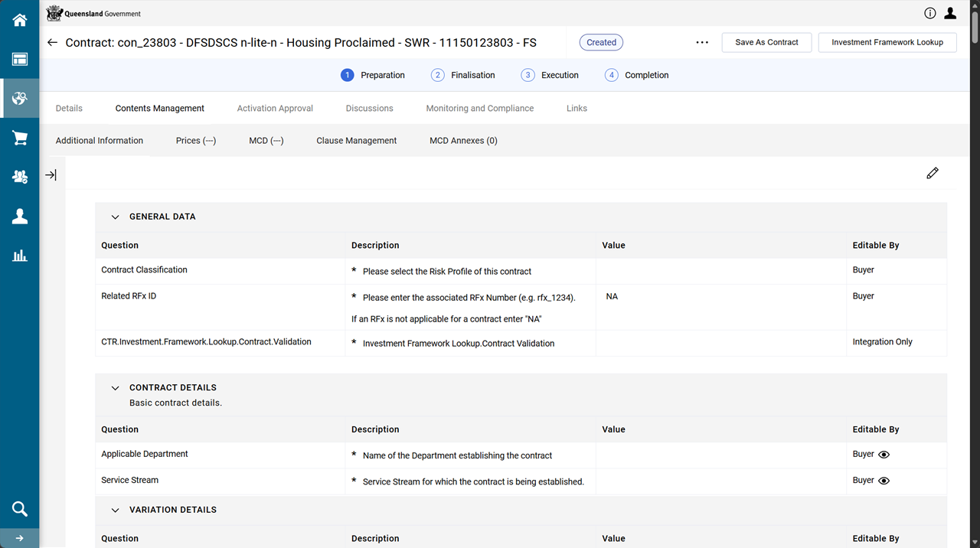Switch to the Clause Management tab
This screenshot has width=980, height=548.
coord(356,141)
